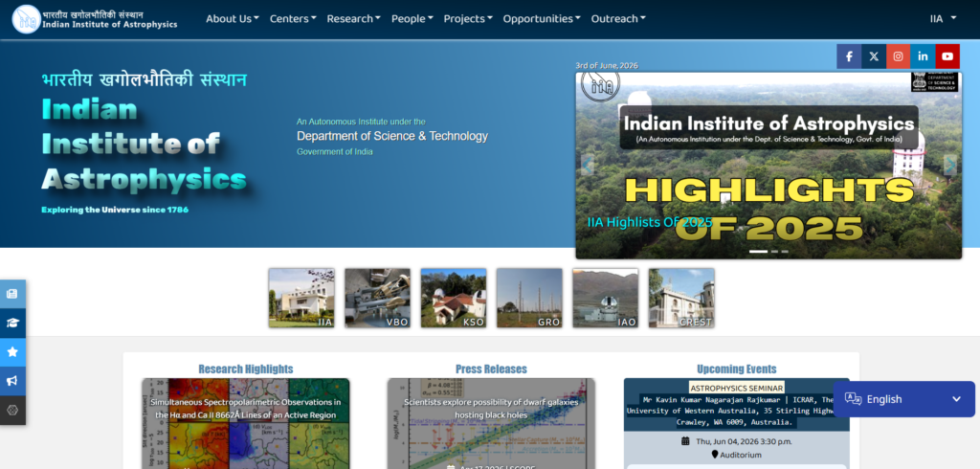Expand the Outreach menu
Viewport: 980px width, 469px height.
[x=619, y=19]
